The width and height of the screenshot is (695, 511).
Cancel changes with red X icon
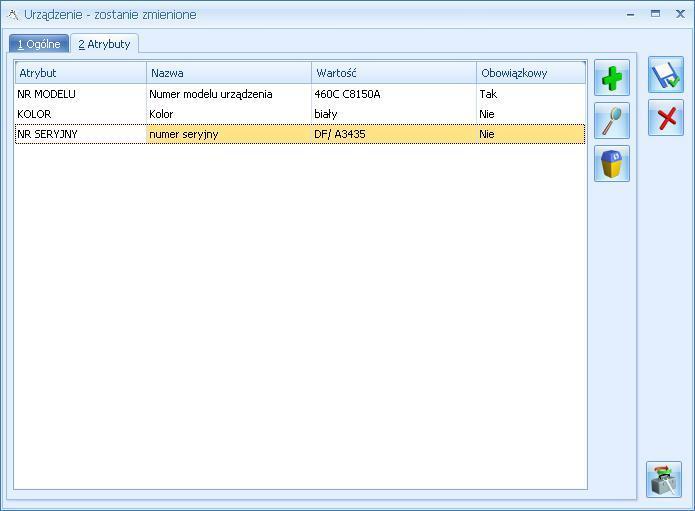point(666,117)
